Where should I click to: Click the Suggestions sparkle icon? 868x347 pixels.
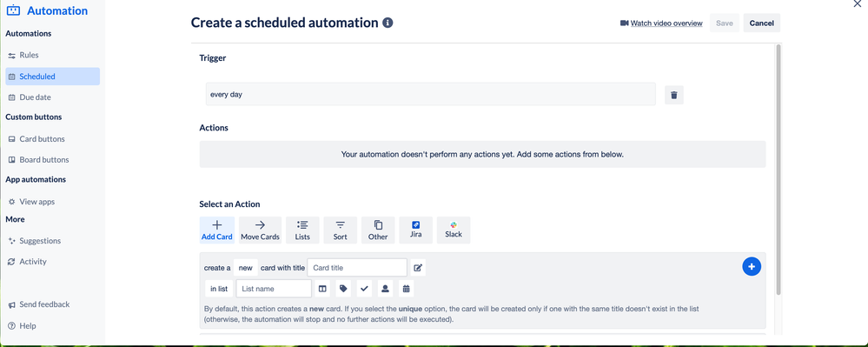[x=11, y=241]
